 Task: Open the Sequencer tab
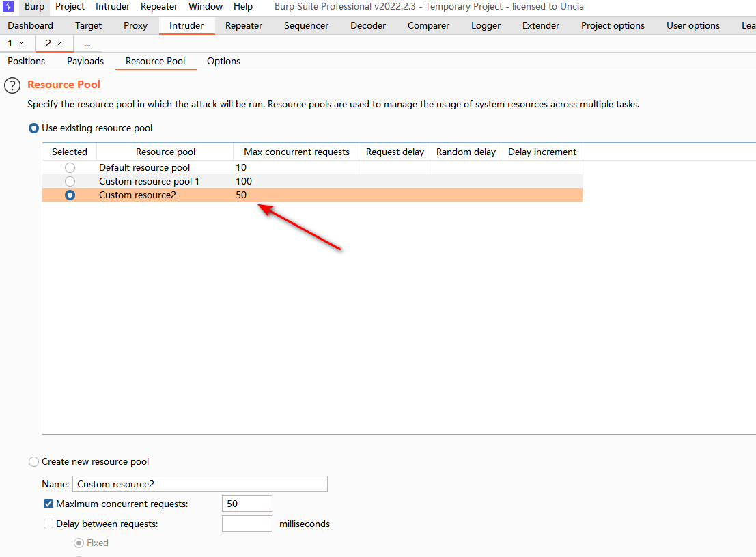click(x=306, y=25)
